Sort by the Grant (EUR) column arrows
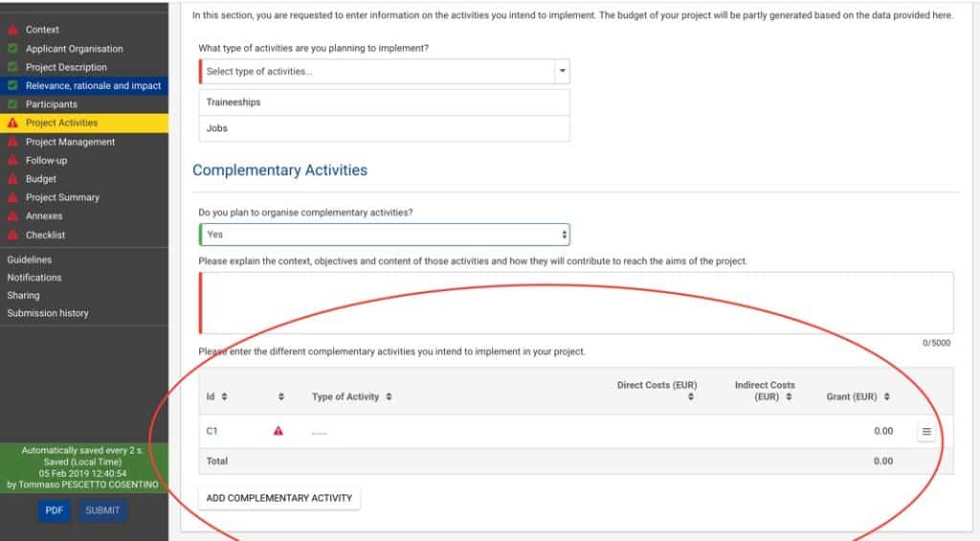This screenshot has width=980, height=541. point(887,396)
